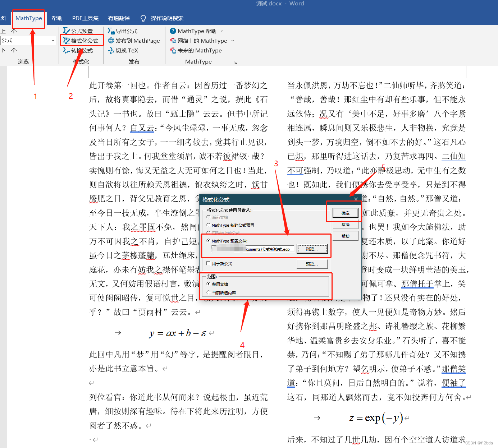Click the 浏览... browse button
Screen dimensions: 498x448
click(x=312, y=249)
